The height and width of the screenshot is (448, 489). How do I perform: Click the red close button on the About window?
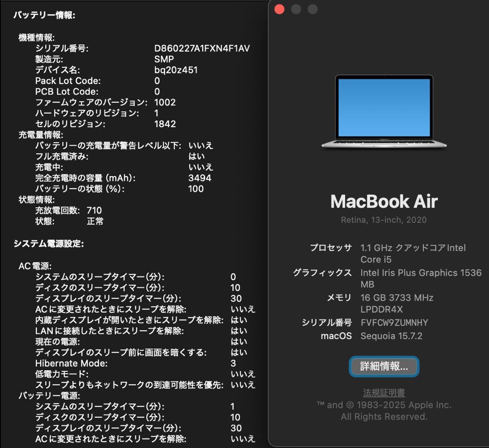tap(280, 9)
